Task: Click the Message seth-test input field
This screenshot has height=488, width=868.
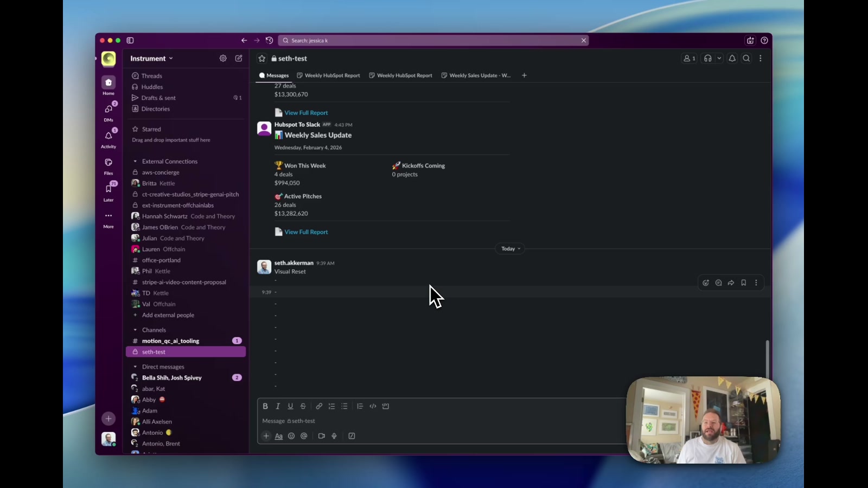Action: [441, 421]
